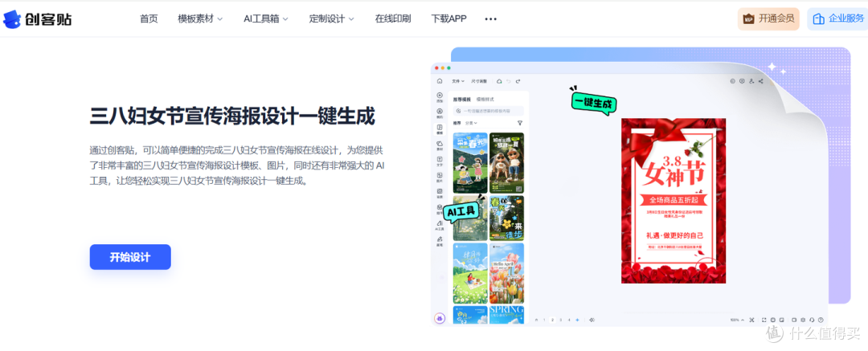868x351 pixels.
Task: Select the 春天来徒步 template thumbnail
Action: (x=506, y=218)
